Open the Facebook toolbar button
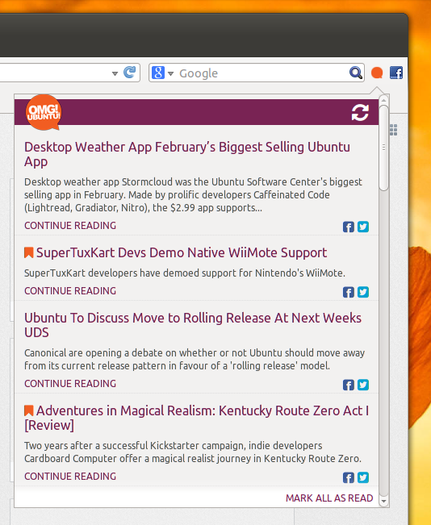The image size is (431, 525). point(396,73)
